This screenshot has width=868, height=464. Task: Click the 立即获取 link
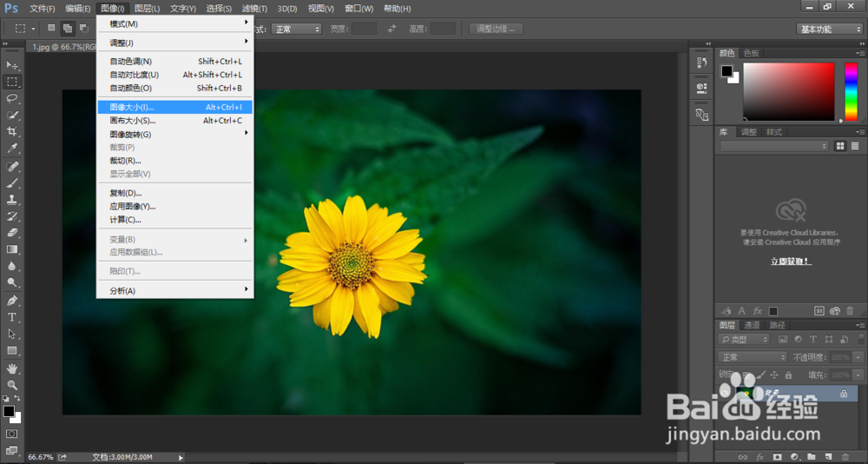tap(791, 261)
